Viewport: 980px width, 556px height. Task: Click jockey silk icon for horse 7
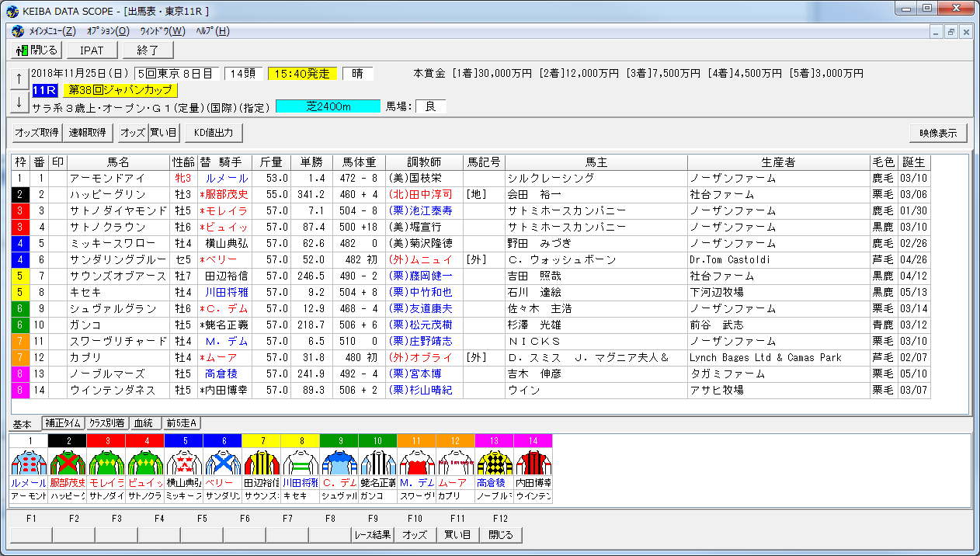[262, 463]
